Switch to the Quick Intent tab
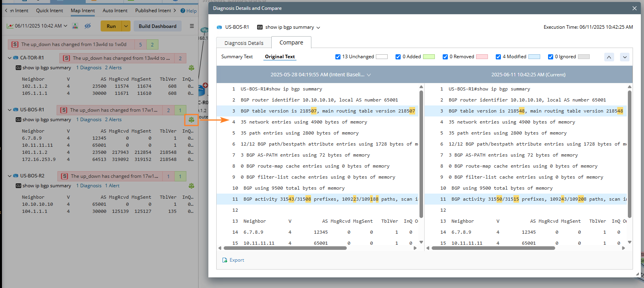Image resolution: width=644 pixels, height=288 pixels. [50, 11]
